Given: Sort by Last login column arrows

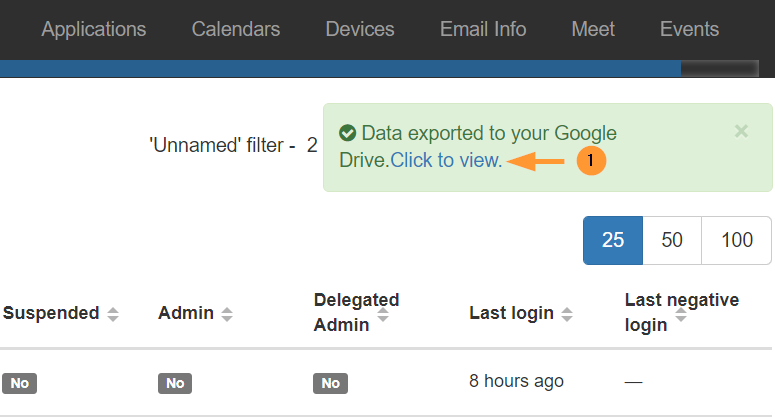Looking at the screenshot, I should pos(567,314).
